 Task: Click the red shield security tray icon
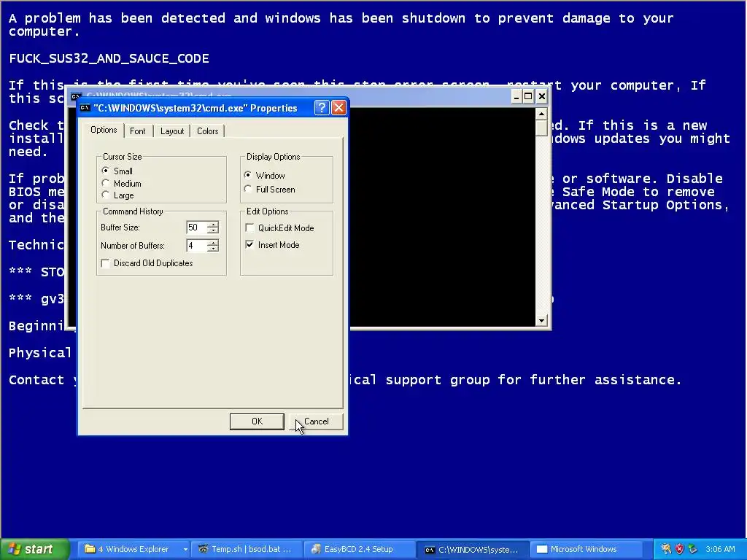click(x=679, y=549)
